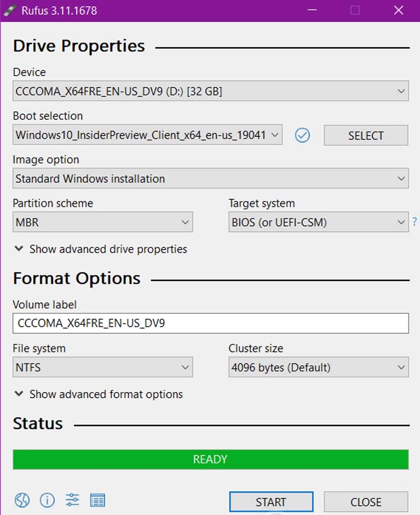Click the Image option label
This screenshot has width=420, height=515.
[46, 160]
